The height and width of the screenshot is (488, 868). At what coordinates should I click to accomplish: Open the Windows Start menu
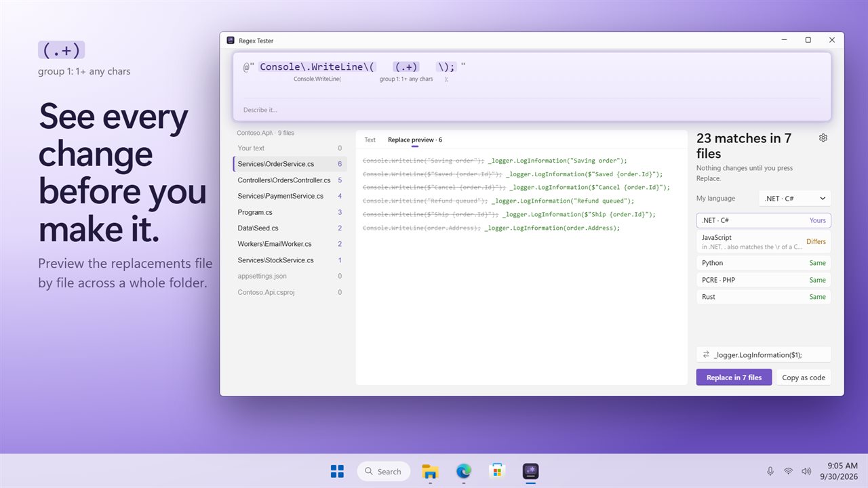point(337,471)
